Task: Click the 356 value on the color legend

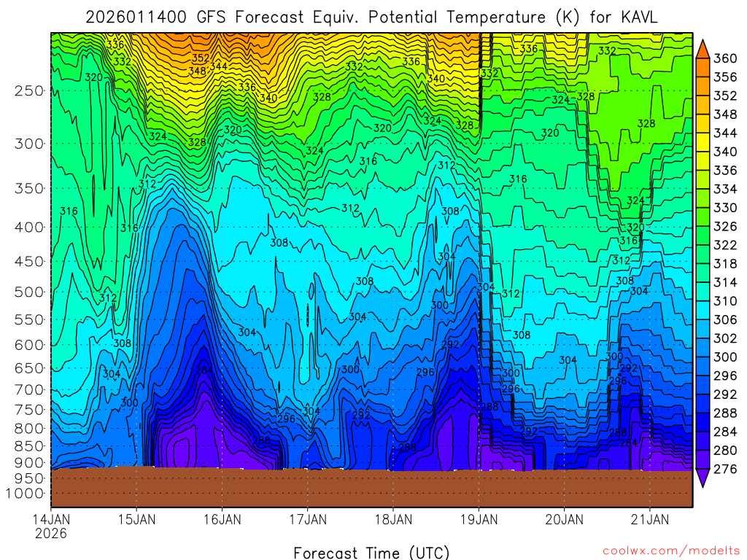Action: 725,77
